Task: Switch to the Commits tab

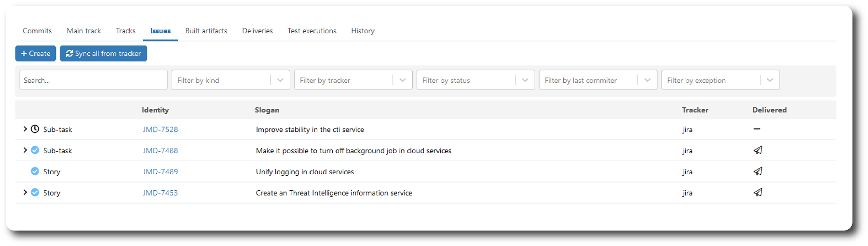Action: [x=37, y=31]
